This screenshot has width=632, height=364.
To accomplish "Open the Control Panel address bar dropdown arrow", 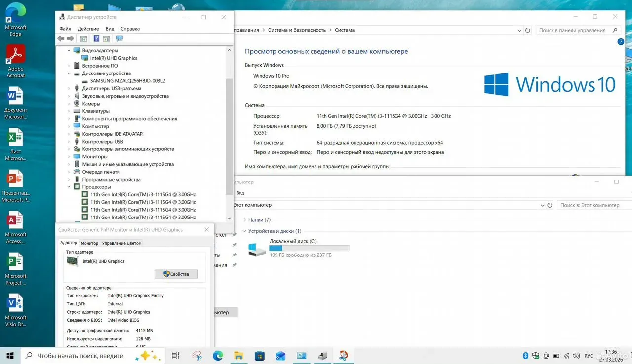I will [520, 30].
